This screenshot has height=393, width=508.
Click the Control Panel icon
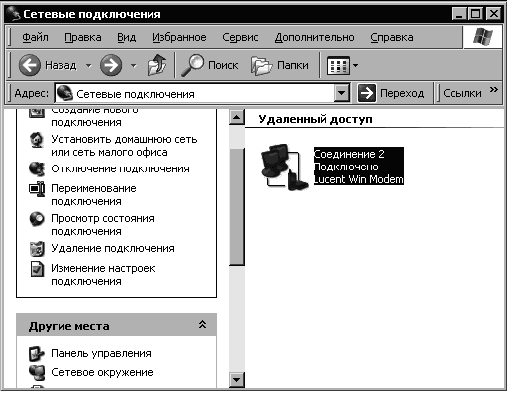click(37, 354)
